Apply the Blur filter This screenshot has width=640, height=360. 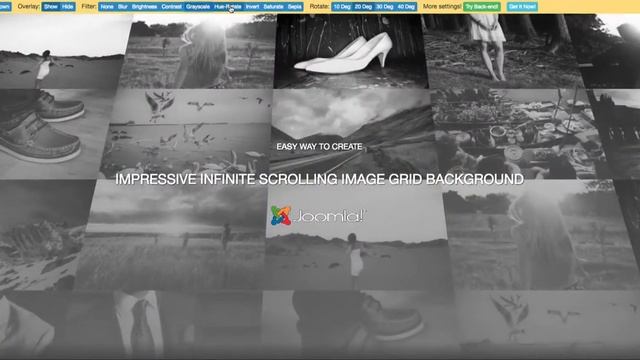[122, 7]
